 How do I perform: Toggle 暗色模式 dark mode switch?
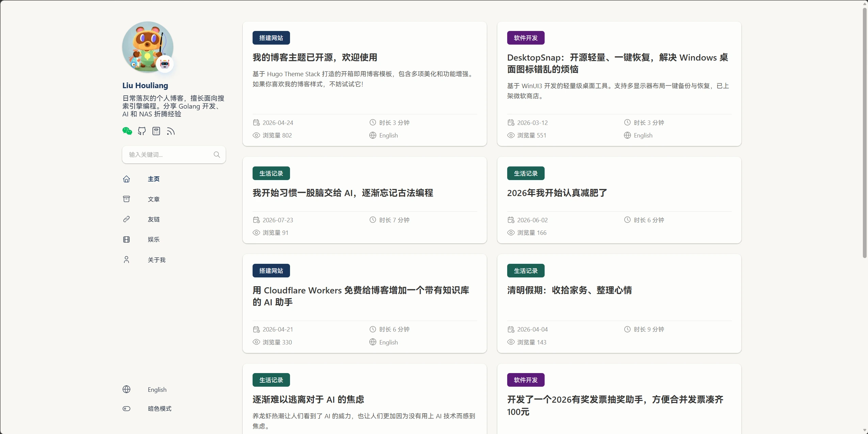[x=126, y=408]
